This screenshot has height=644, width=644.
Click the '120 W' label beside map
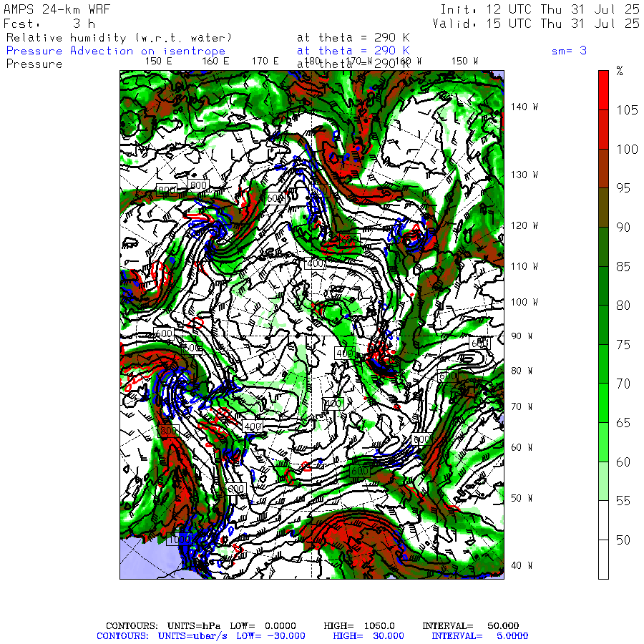click(x=525, y=226)
